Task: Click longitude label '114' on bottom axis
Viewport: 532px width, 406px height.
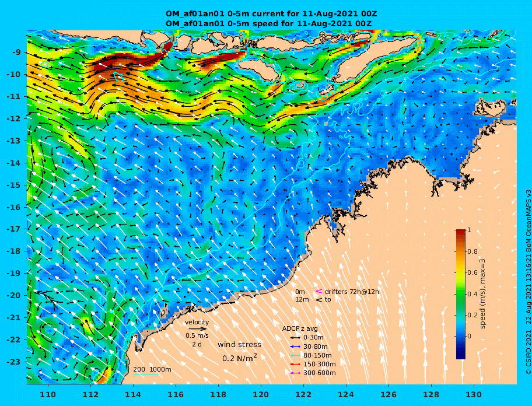Action: point(133,394)
